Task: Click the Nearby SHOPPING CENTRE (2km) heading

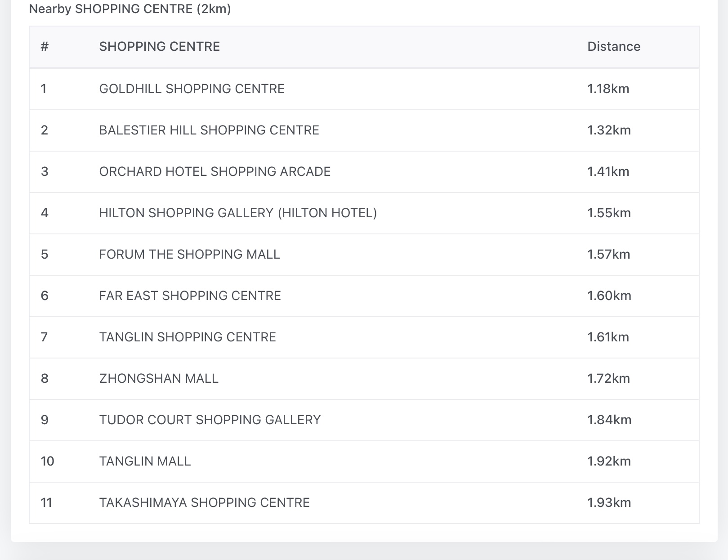Action: 130,9
